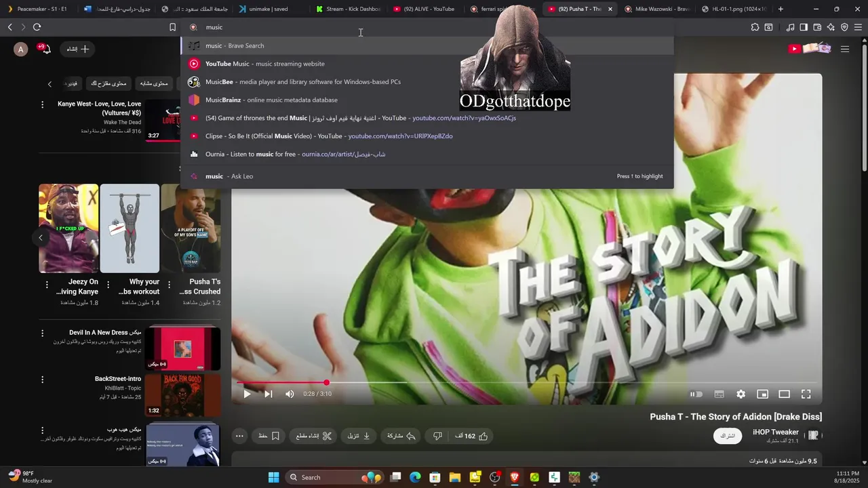Image resolution: width=868 pixels, height=488 pixels.
Task: Open iHOP channel avatar
Action: coord(813,435)
